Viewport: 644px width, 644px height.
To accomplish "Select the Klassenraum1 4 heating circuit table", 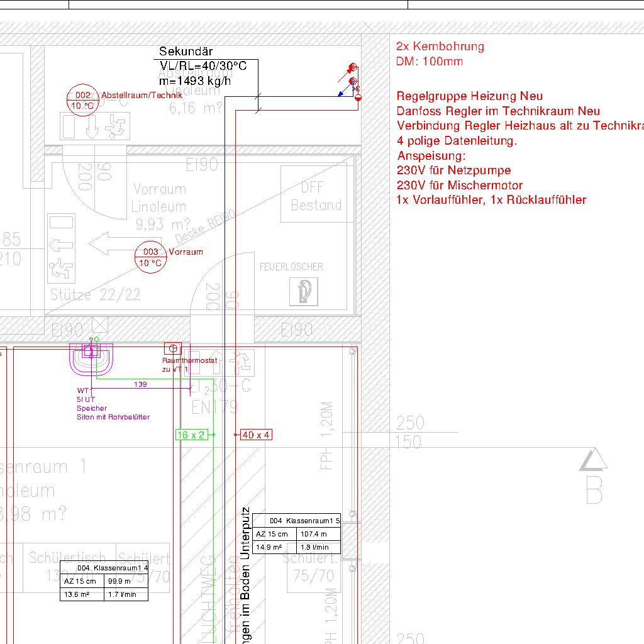I will coord(104,580).
